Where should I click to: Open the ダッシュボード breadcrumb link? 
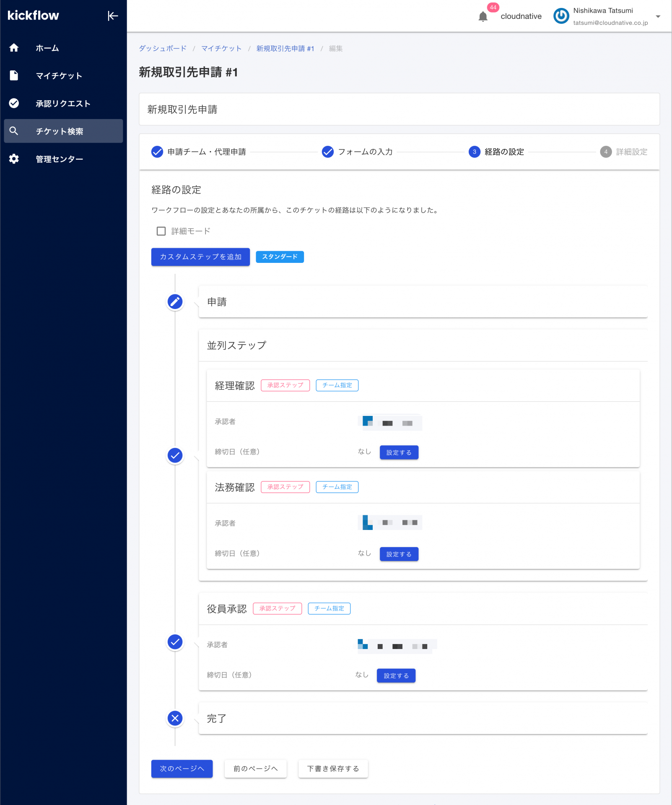163,48
